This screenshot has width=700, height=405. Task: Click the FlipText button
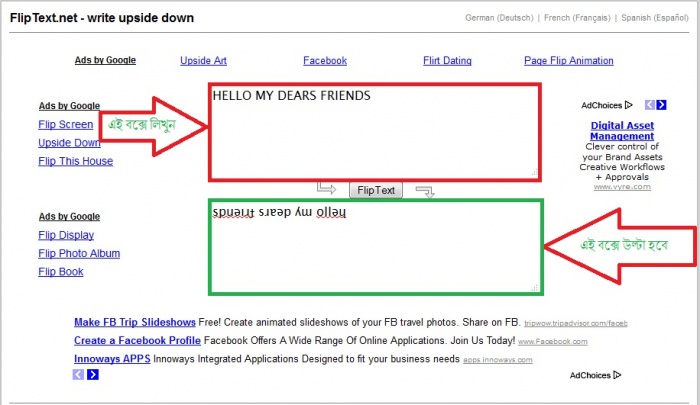375,190
